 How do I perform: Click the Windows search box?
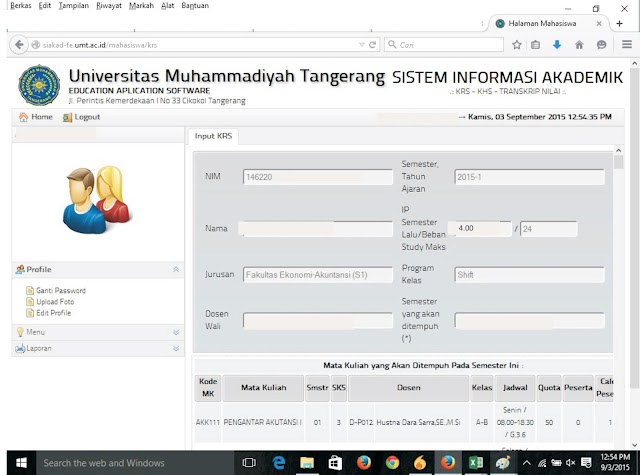coord(135,463)
